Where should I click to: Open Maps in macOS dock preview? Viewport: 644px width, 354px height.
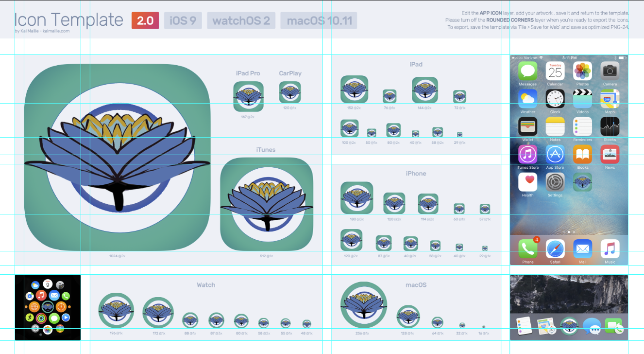pyautogui.click(x=547, y=327)
